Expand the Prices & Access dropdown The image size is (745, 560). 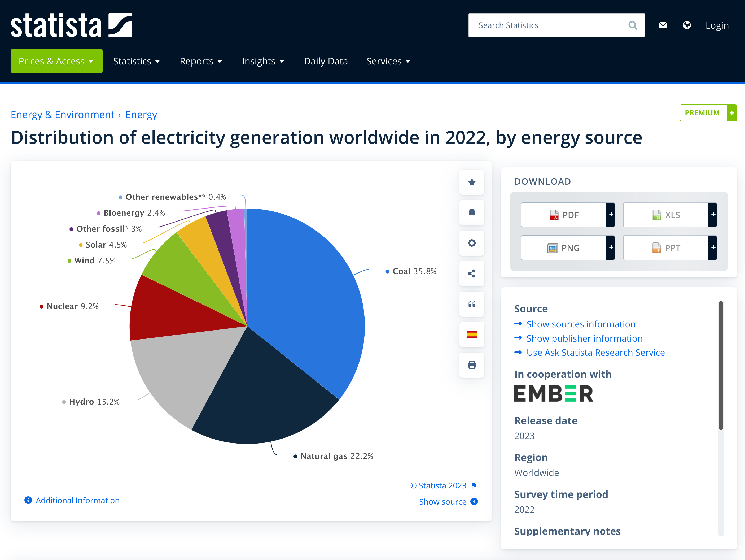tap(56, 61)
